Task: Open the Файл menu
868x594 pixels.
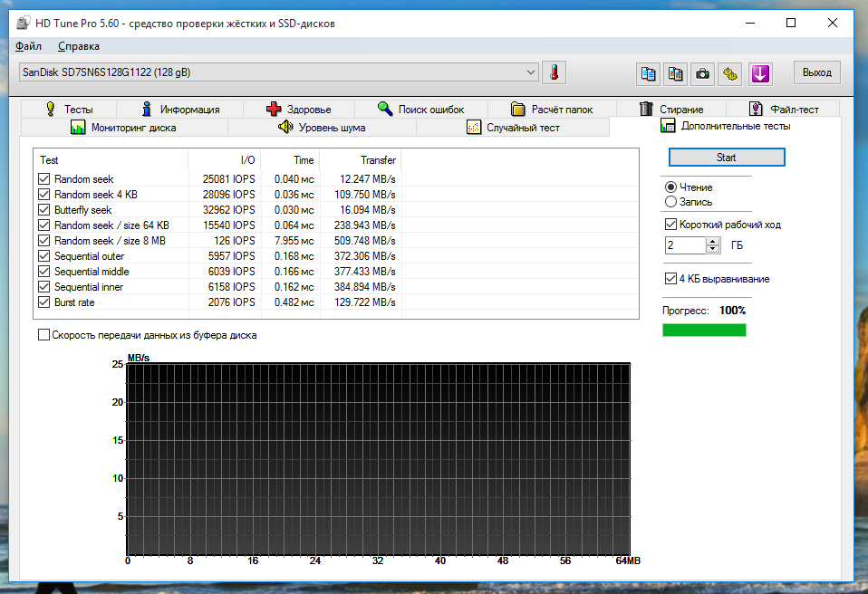Action: coord(28,46)
